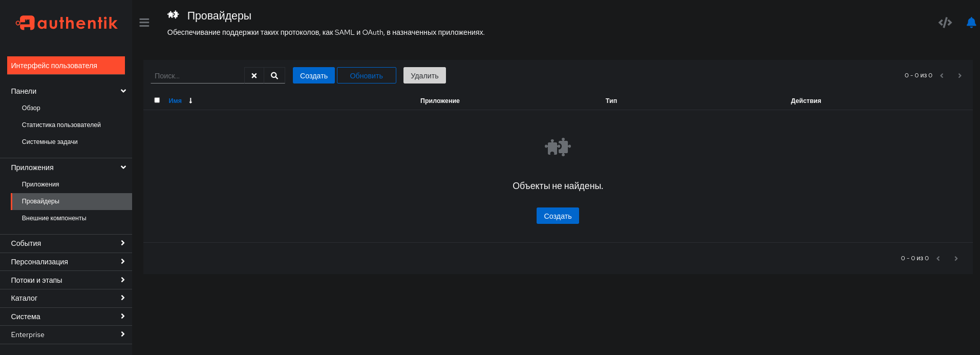Viewport: 980px width, 355px height.
Task: Click the magnifying glass search icon
Action: tap(274, 75)
